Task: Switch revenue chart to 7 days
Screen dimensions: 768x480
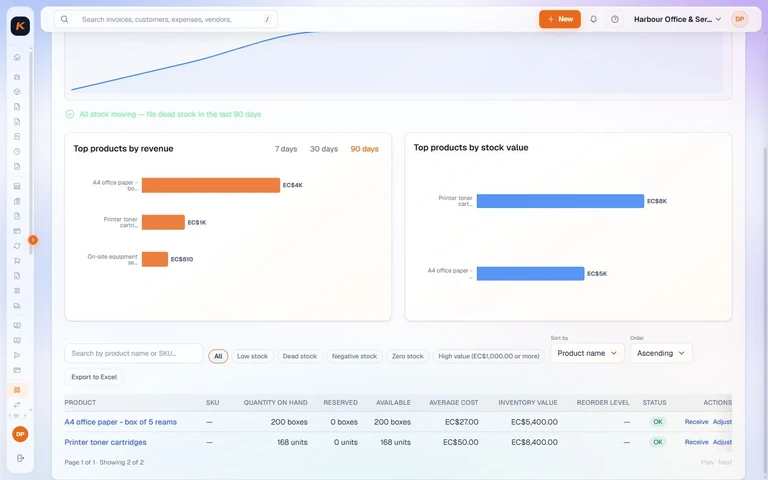Action: click(286, 149)
